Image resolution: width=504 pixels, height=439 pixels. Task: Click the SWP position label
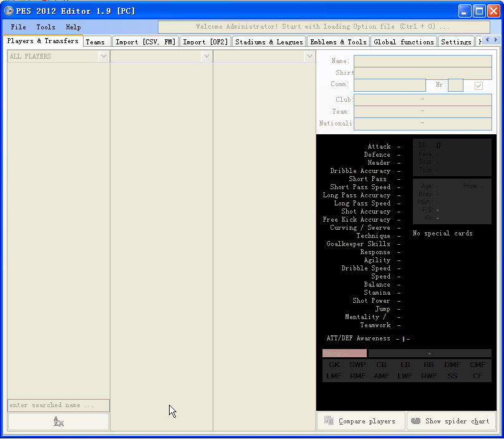coord(357,365)
